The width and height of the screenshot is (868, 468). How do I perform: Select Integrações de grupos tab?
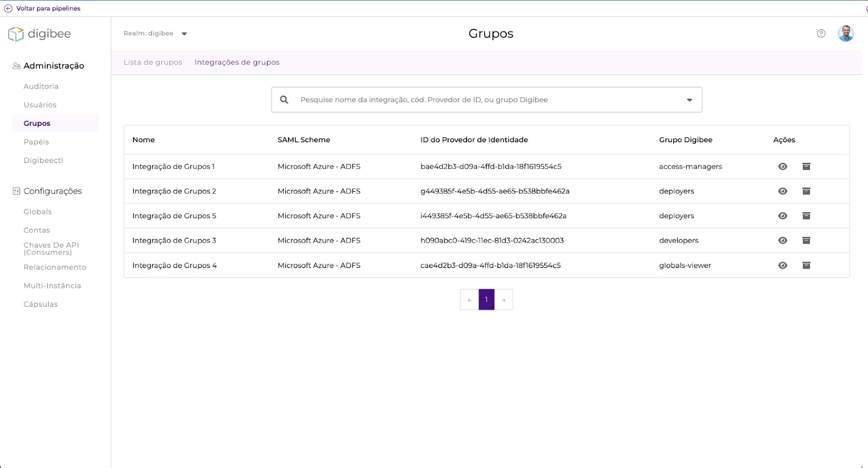tap(237, 62)
